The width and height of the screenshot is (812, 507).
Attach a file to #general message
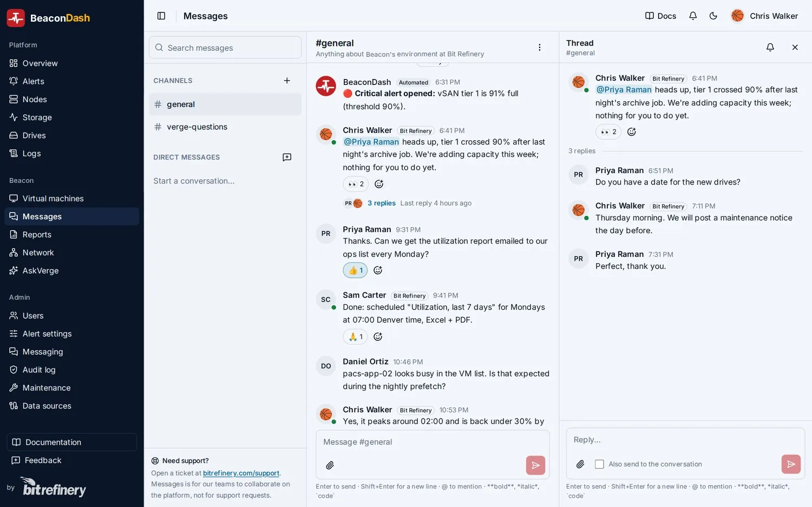point(330,465)
